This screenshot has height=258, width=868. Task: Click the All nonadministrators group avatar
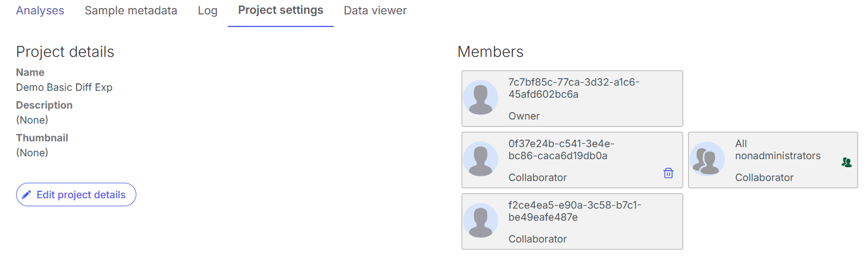coord(707,159)
